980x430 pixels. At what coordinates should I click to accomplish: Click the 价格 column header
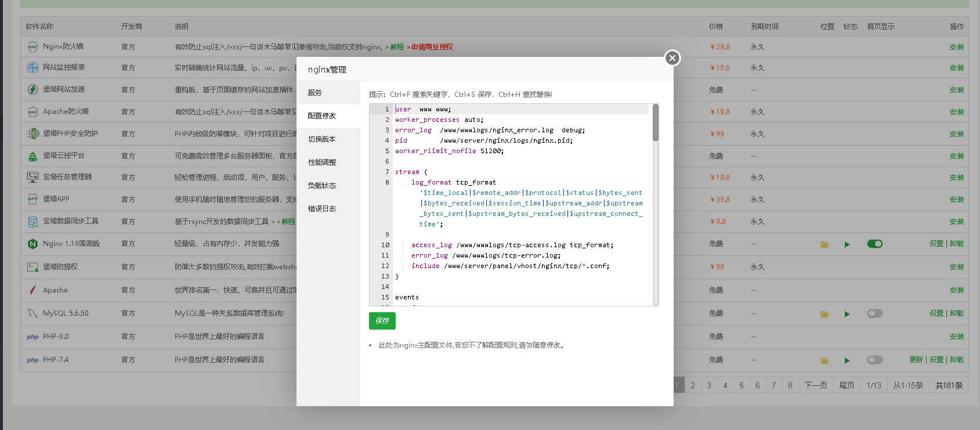point(716,27)
